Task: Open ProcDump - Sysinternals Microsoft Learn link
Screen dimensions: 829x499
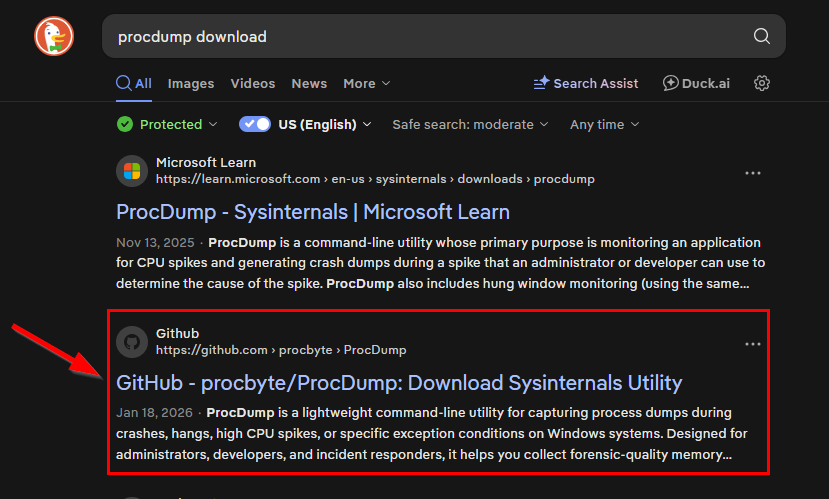Action: click(x=313, y=212)
